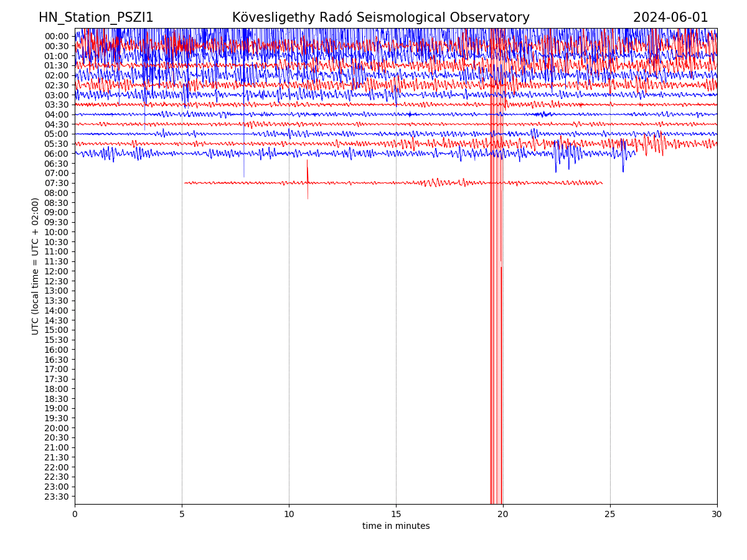Select the 23:30 row time label
747x560 pixels.
coord(56,497)
